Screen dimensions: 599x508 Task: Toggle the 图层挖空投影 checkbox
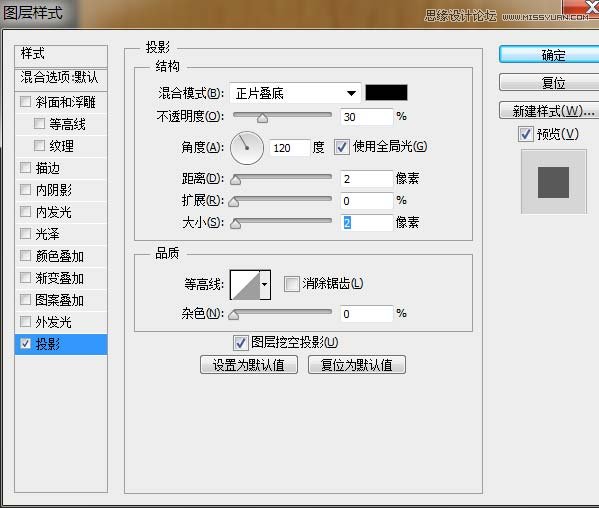pos(240,343)
